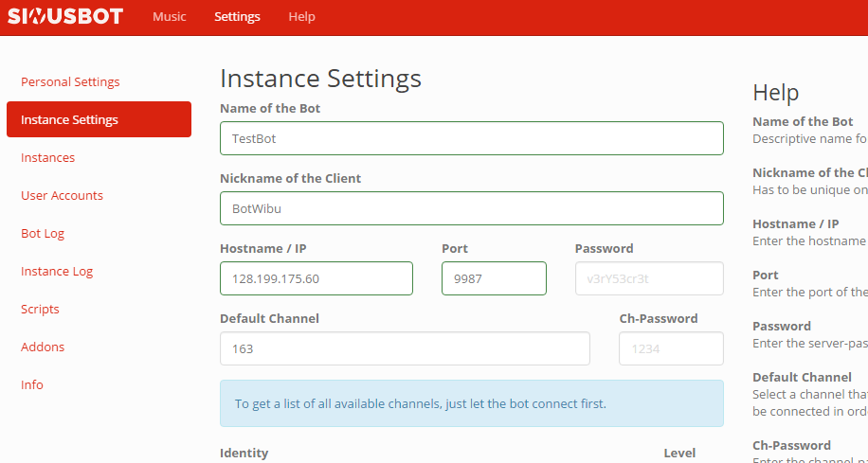Select Instance Settings in the sidebar

pyautogui.click(x=99, y=120)
